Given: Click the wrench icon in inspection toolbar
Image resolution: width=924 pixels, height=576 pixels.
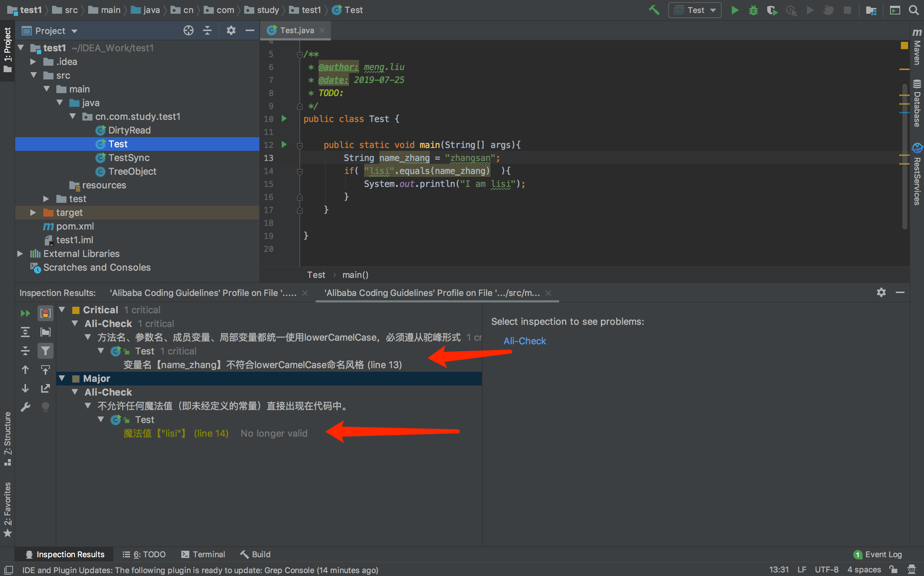Looking at the screenshot, I should click(x=25, y=407).
